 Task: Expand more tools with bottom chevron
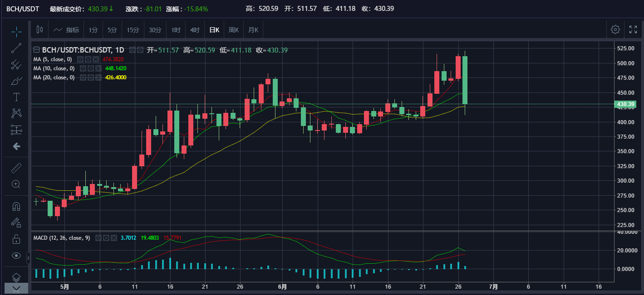tap(16, 288)
